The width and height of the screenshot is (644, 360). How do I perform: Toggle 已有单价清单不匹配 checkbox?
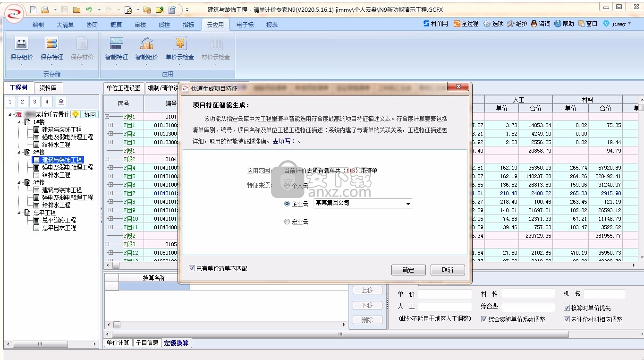[192, 268]
